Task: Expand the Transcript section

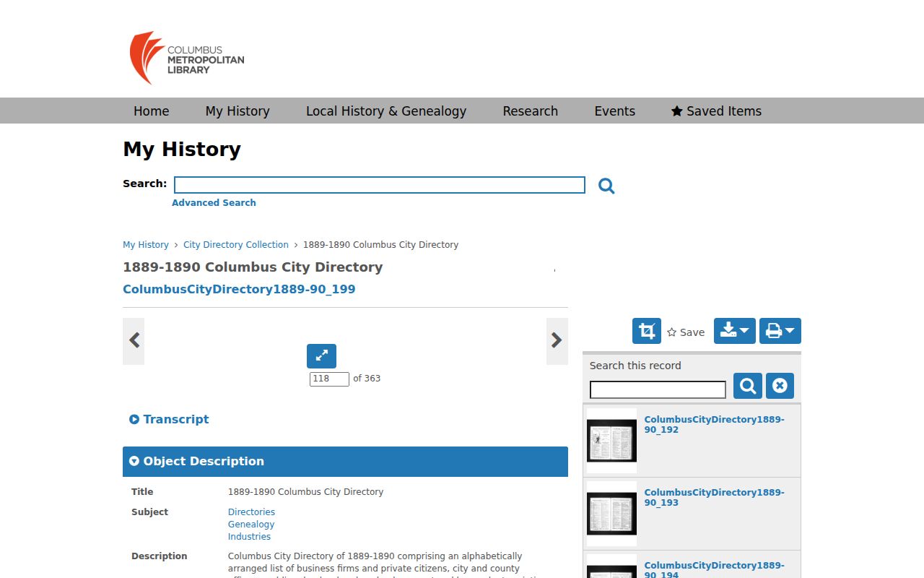Action: tap(169, 419)
